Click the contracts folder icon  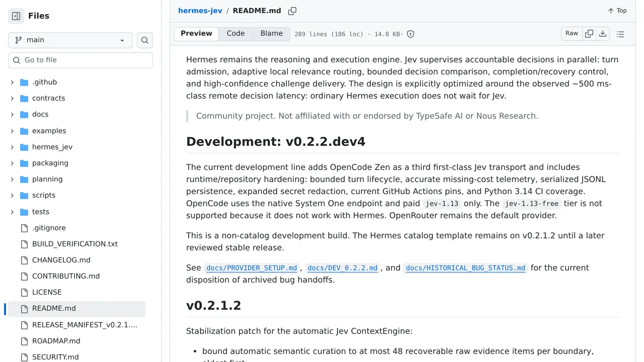pyautogui.click(x=24, y=98)
